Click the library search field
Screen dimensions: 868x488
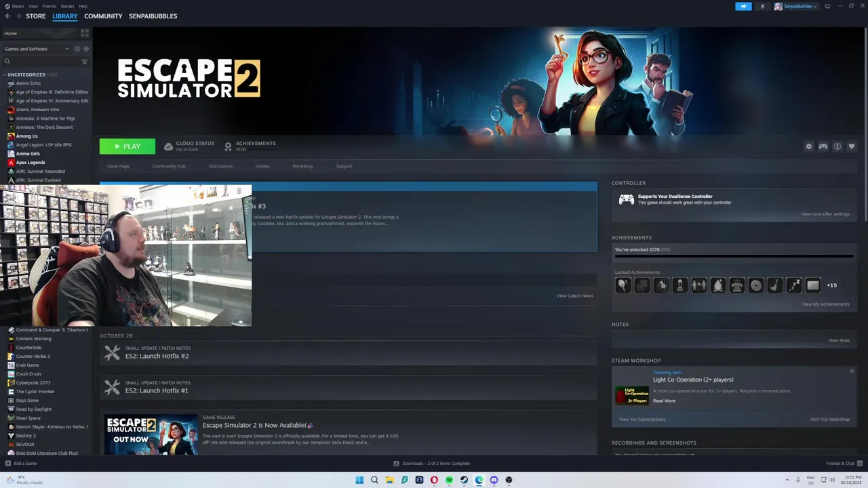(41, 62)
